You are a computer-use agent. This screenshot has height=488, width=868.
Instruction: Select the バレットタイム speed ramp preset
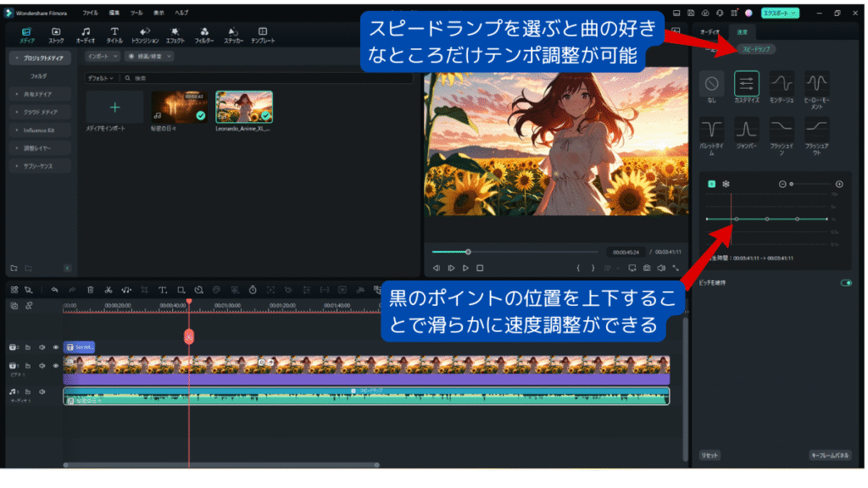(x=711, y=130)
